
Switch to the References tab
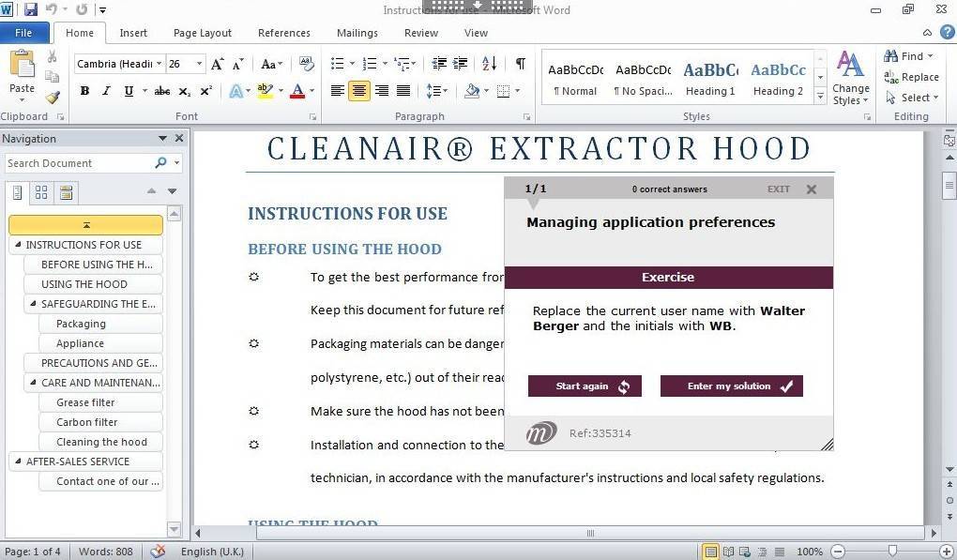283,33
